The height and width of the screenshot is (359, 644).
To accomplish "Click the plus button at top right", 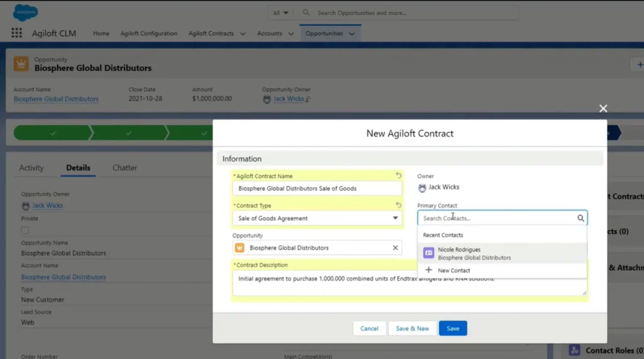I will [639, 65].
